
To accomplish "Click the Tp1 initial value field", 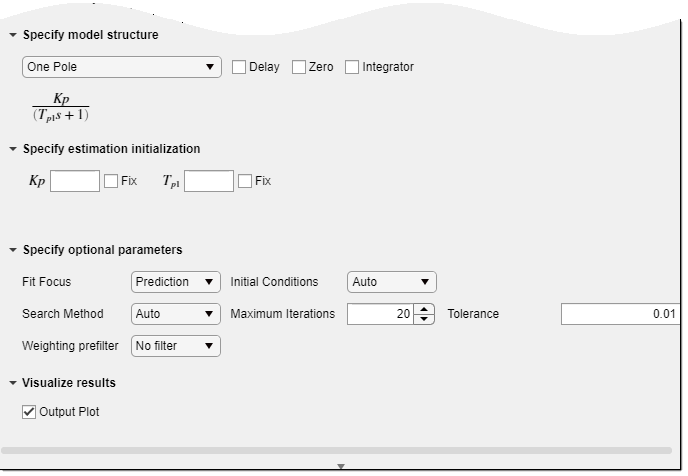I will (x=209, y=181).
